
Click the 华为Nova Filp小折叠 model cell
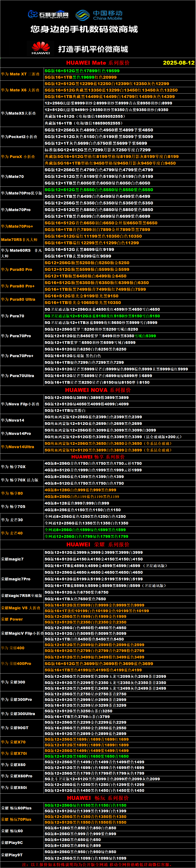point(22,404)
